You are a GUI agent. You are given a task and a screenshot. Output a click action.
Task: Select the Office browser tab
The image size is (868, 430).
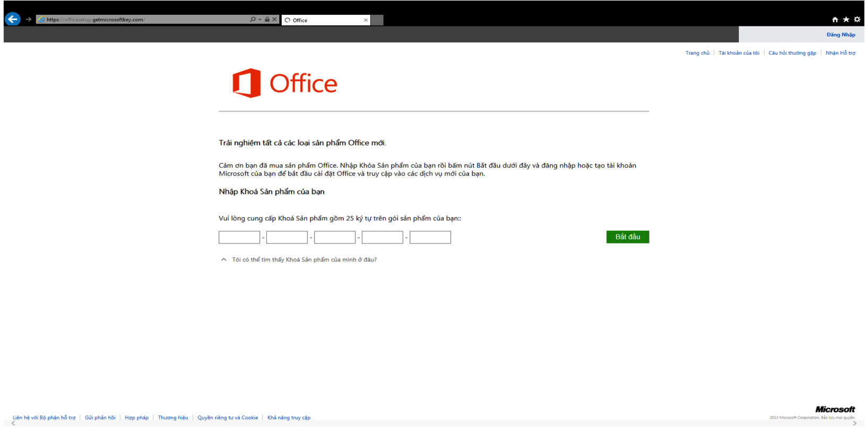pos(326,20)
